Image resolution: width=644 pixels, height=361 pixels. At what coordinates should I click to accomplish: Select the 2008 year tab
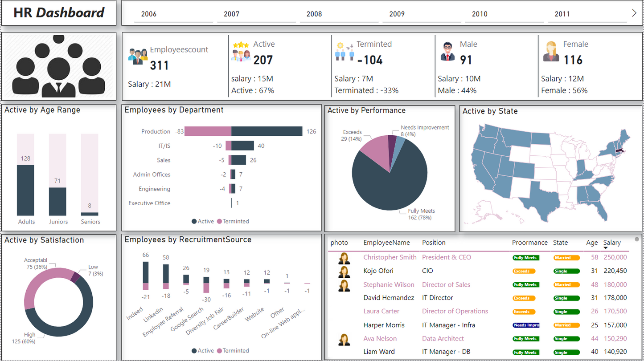[x=314, y=14]
